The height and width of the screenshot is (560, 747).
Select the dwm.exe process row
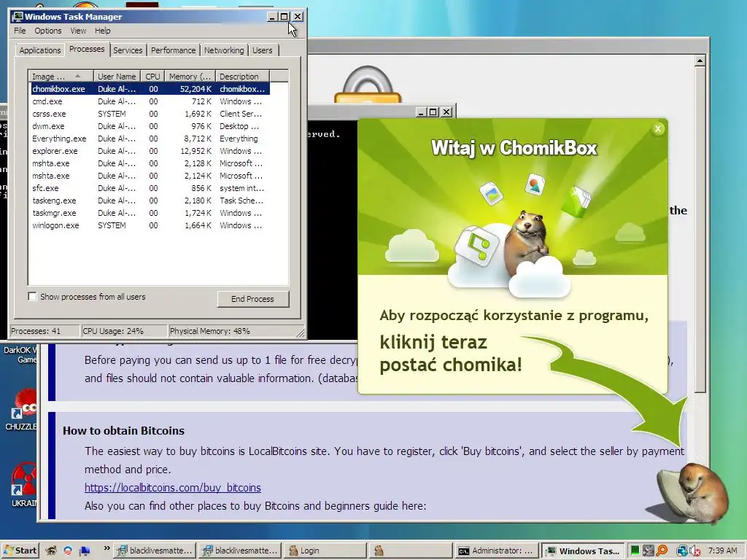click(150, 126)
